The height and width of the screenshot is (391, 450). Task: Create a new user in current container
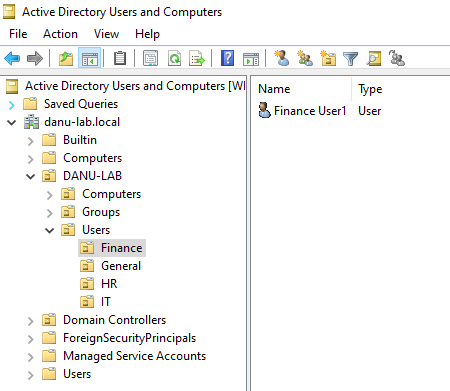(282, 58)
